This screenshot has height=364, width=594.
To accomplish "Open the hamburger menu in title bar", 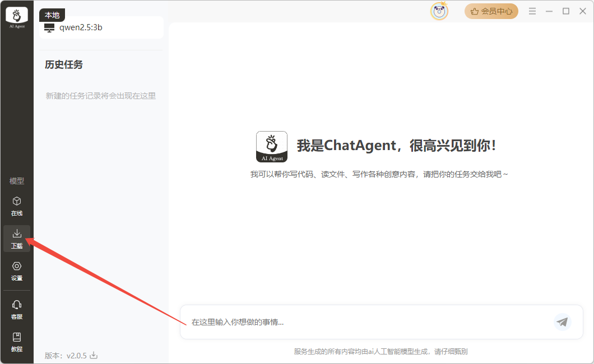I will [532, 11].
